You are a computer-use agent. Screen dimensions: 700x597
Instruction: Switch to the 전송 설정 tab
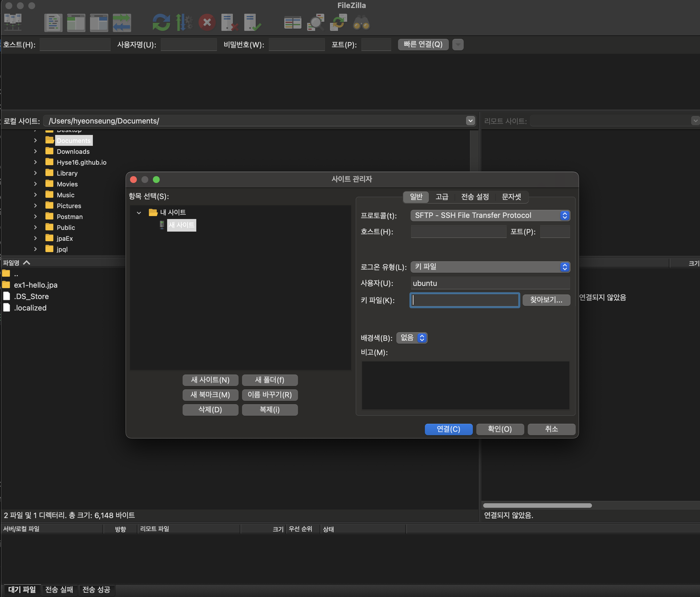coord(475,197)
